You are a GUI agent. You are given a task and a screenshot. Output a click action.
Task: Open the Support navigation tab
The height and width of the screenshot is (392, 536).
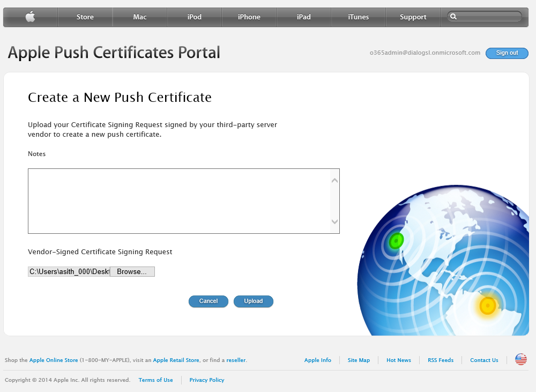pos(413,17)
